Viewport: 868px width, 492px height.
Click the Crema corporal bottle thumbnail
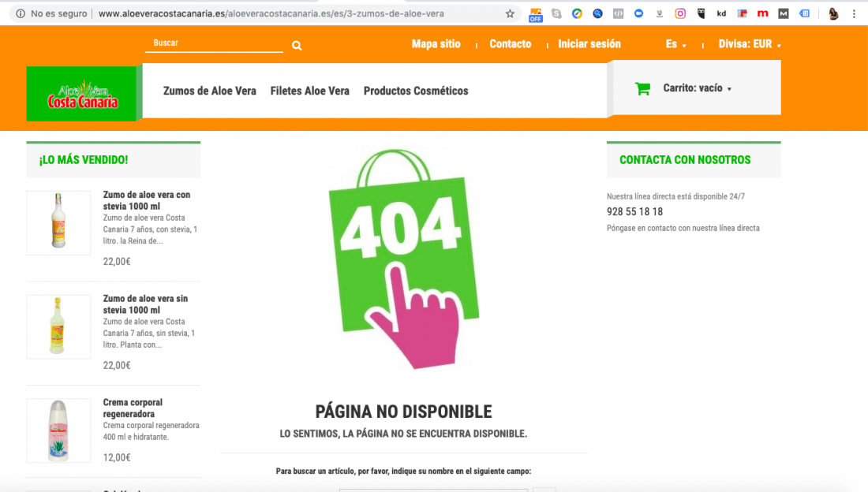(58, 430)
